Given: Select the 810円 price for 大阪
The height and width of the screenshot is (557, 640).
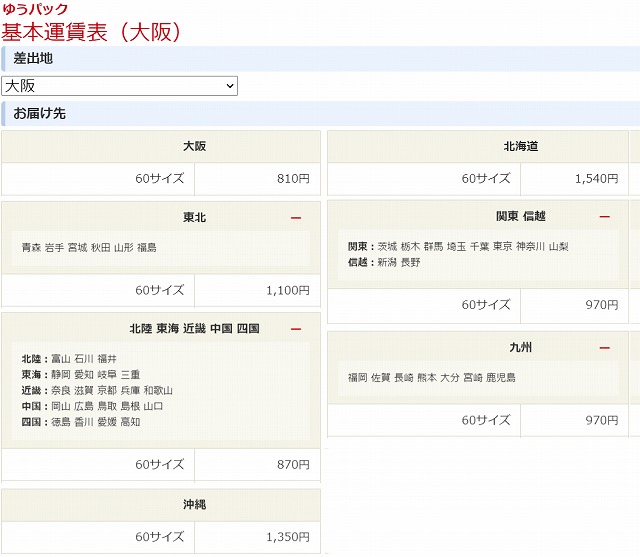Looking at the screenshot, I should 293,178.
